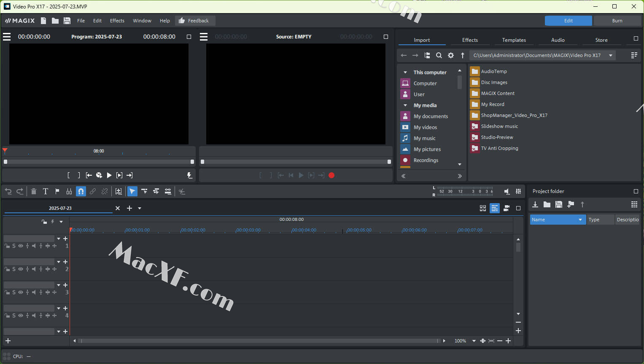Screen dimensions: 644x364
Task: Open a project using the folder icon beside MAGIX
Action: [x=55, y=21]
